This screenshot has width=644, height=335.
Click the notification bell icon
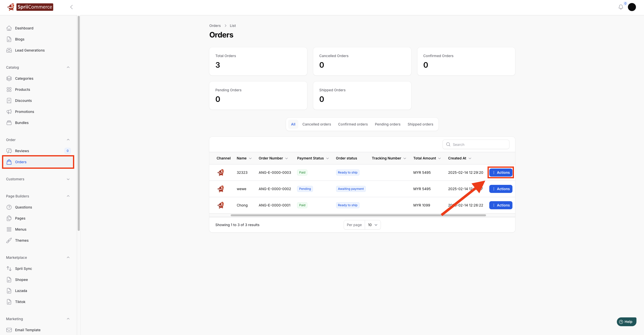click(621, 7)
